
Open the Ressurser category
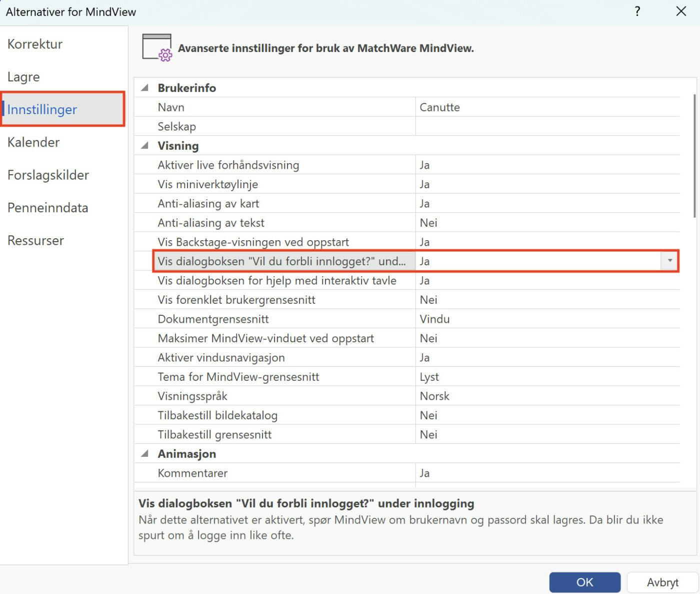(x=35, y=241)
